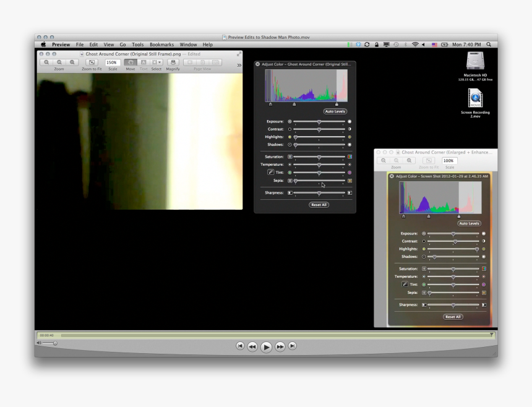Open the Bookmarks menu
Screen dimensions: 532x407
161,44
